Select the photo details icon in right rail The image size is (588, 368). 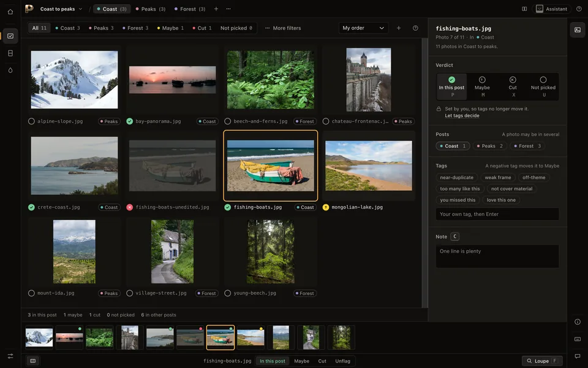[578, 30]
